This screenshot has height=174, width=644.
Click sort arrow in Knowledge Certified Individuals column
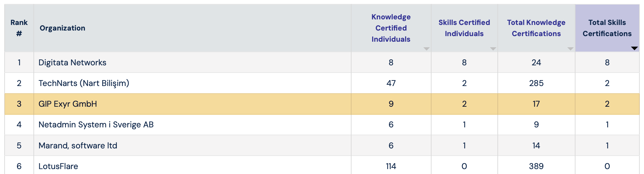[426, 49]
